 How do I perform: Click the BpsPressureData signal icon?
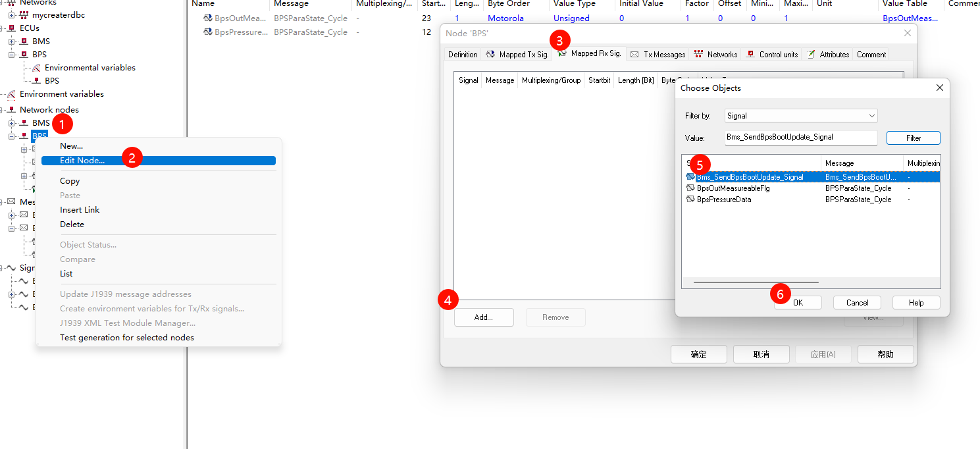click(x=690, y=199)
